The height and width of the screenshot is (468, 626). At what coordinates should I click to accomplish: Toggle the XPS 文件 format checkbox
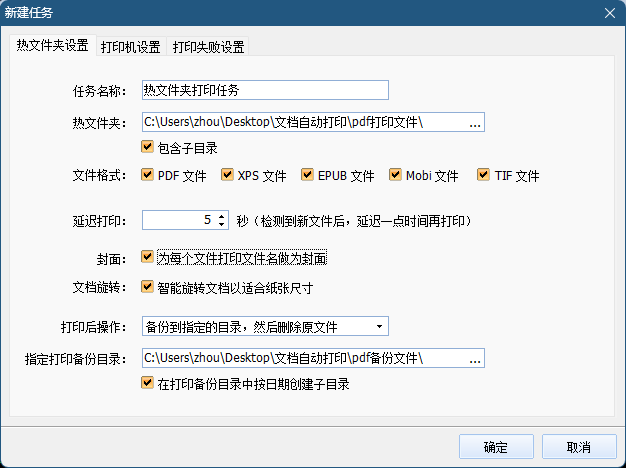pos(227,175)
